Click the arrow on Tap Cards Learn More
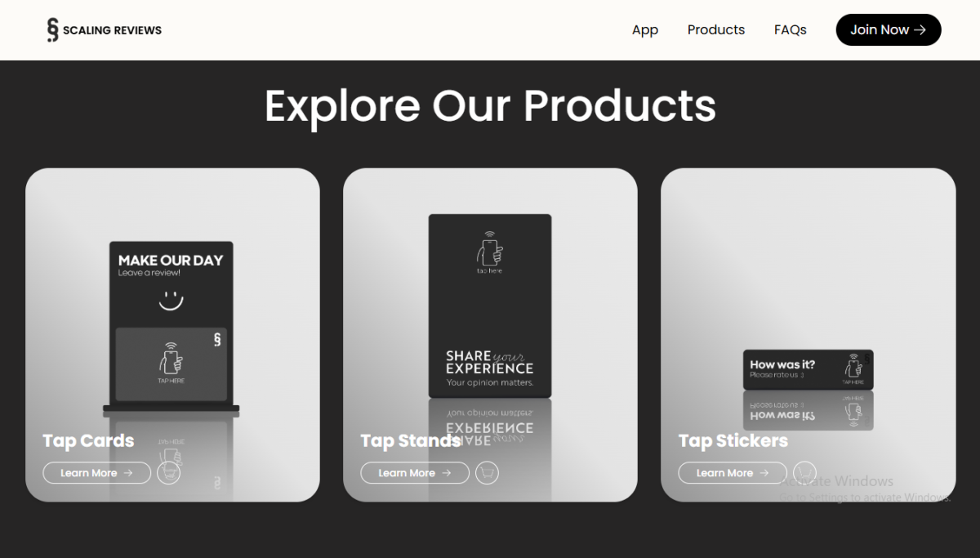This screenshot has height=558, width=980. [x=128, y=473]
